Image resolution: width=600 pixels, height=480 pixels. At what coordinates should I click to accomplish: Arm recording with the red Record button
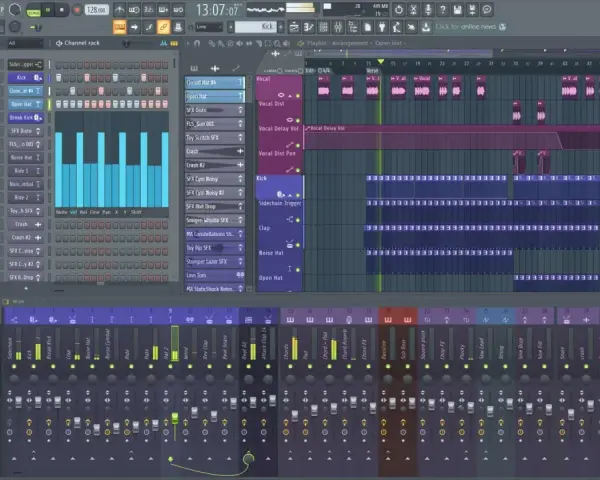pyautogui.click(x=77, y=10)
